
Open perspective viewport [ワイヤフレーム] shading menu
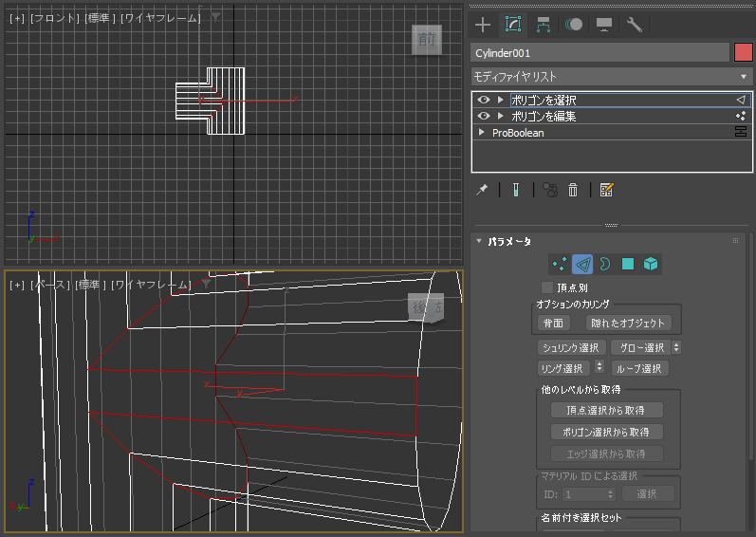coord(151,286)
